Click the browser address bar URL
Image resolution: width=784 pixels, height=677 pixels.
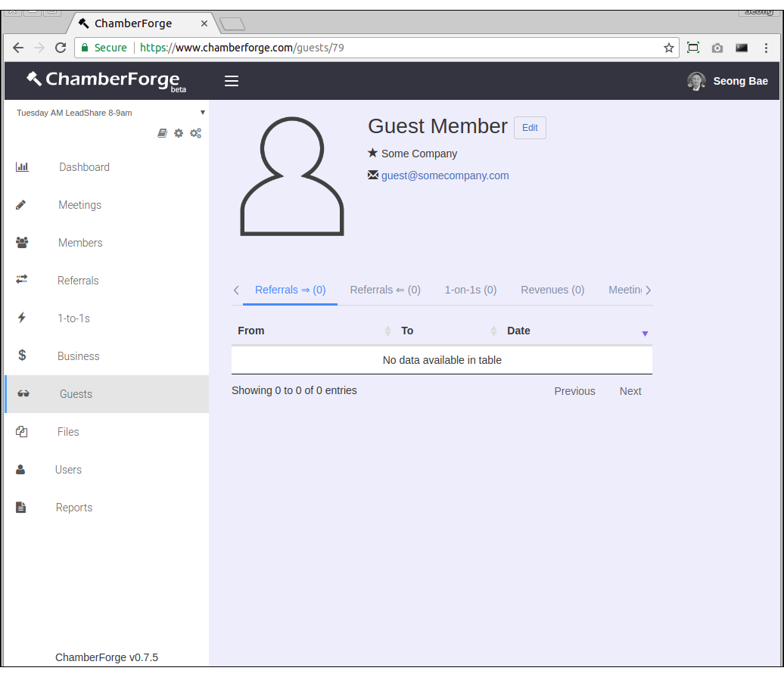[378, 48]
